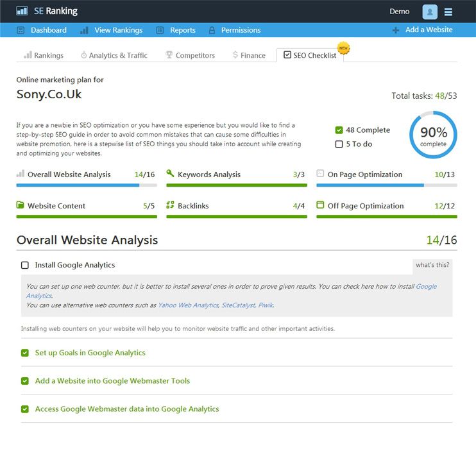This screenshot has width=476, height=458.
Task: Open the Yahoo Web Analytics link
Action: click(188, 305)
